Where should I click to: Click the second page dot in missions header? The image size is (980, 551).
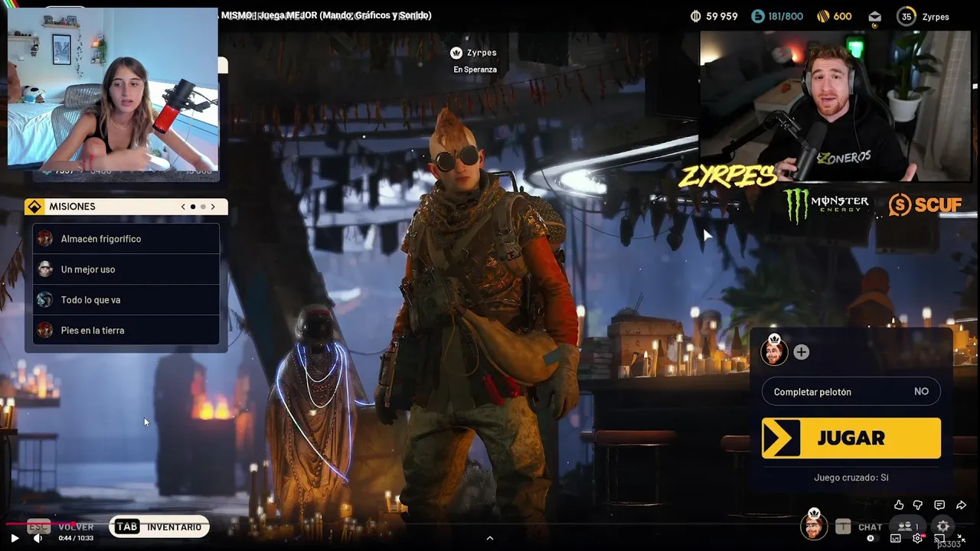coord(202,207)
